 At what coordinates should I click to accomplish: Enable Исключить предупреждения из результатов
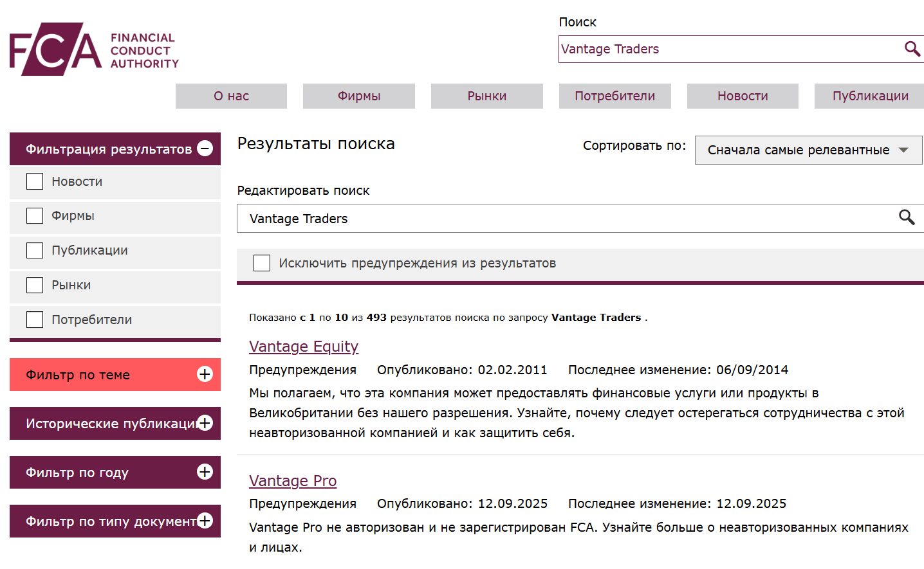(261, 263)
